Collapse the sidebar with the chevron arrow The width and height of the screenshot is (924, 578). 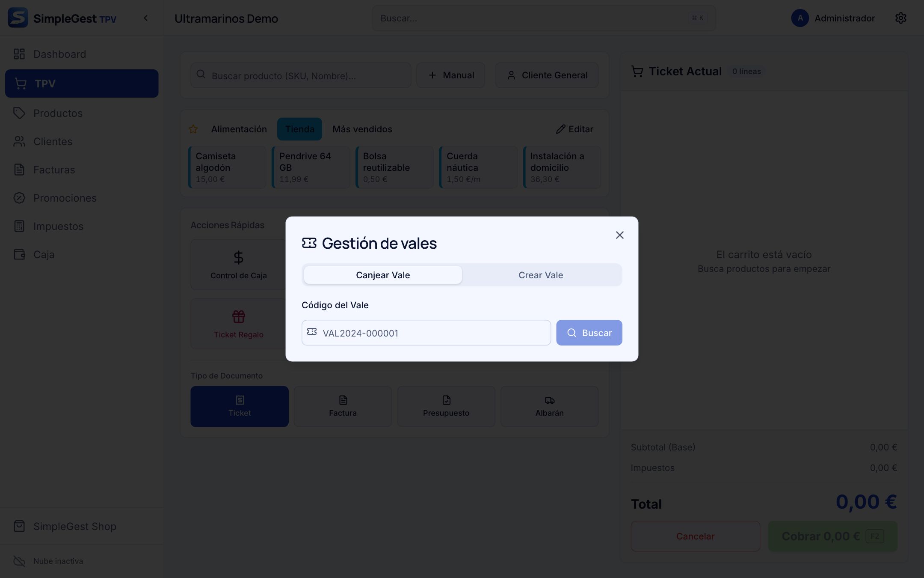click(146, 18)
